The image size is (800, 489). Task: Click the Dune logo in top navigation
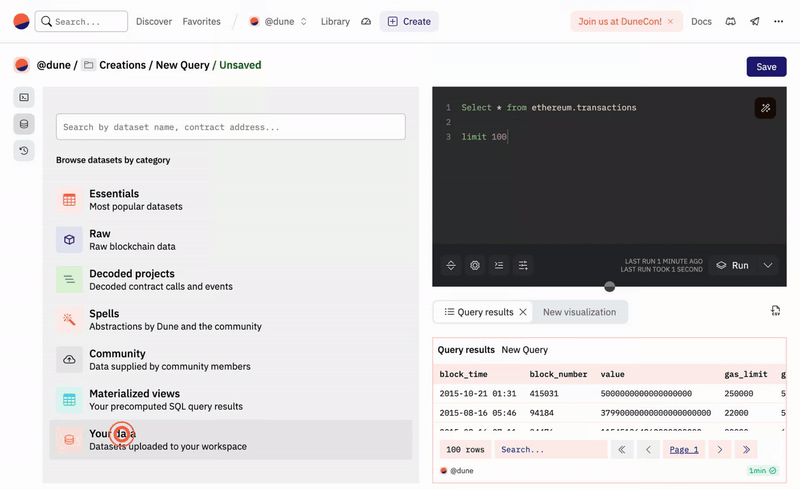coord(21,21)
